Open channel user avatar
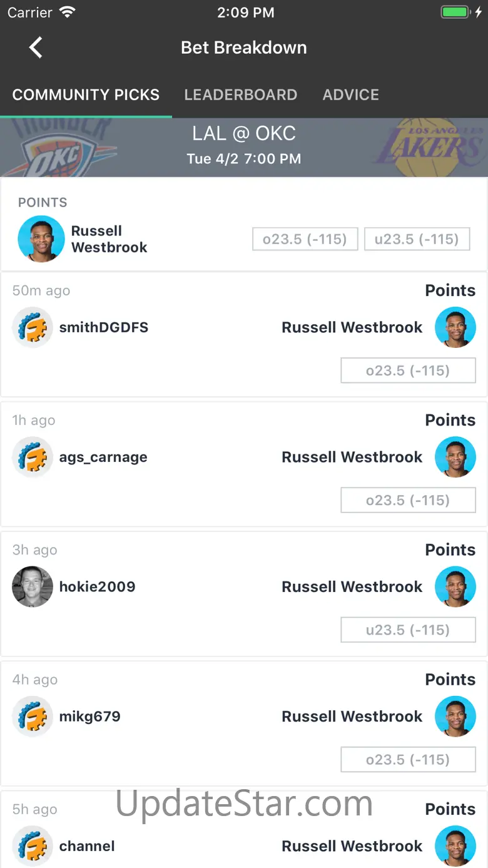This screenshot has width=488, height=868. point(33,845)
